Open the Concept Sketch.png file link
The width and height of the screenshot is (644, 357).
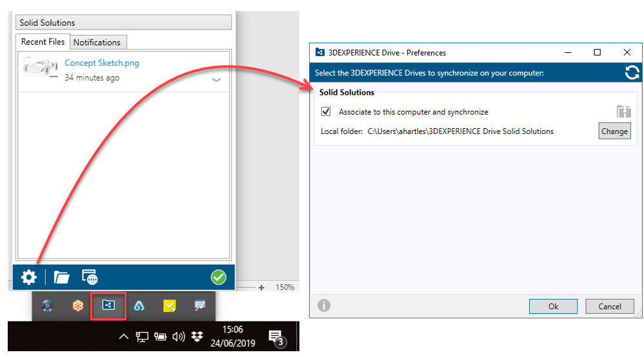102,63
